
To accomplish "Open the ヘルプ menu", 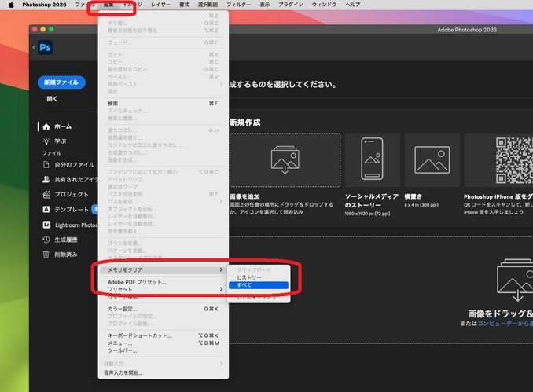I will pos(352,5).
